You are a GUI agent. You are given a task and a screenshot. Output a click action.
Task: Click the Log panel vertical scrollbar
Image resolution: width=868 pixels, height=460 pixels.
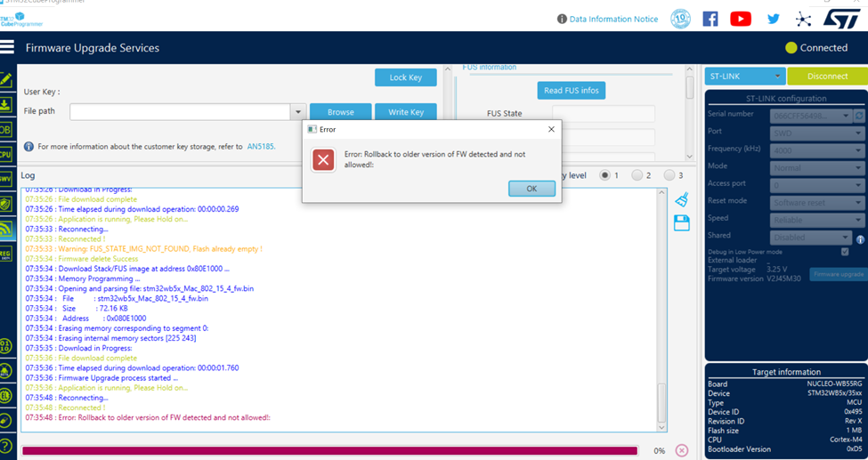pos(661,310)
